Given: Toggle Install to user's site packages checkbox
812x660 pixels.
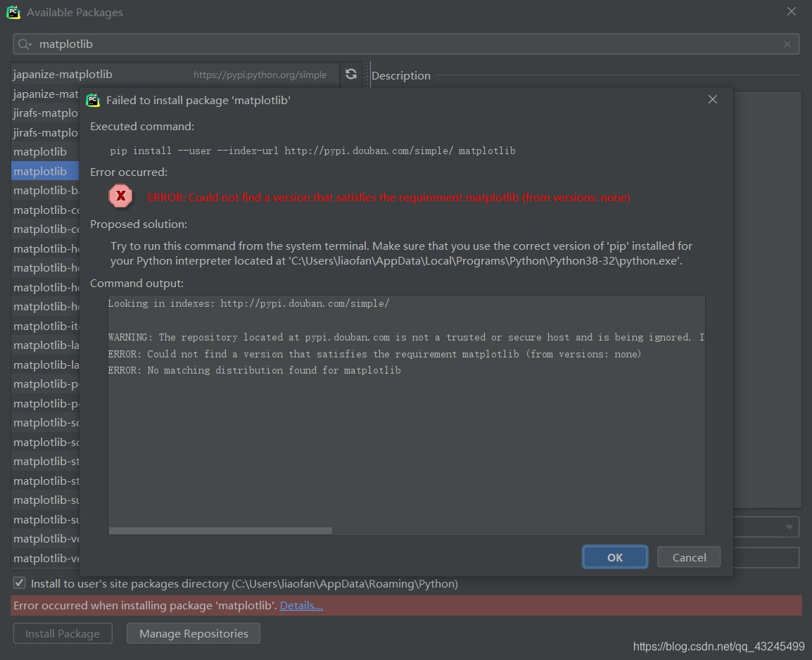Looking at the screenshot, I should [x=19, y=583].
